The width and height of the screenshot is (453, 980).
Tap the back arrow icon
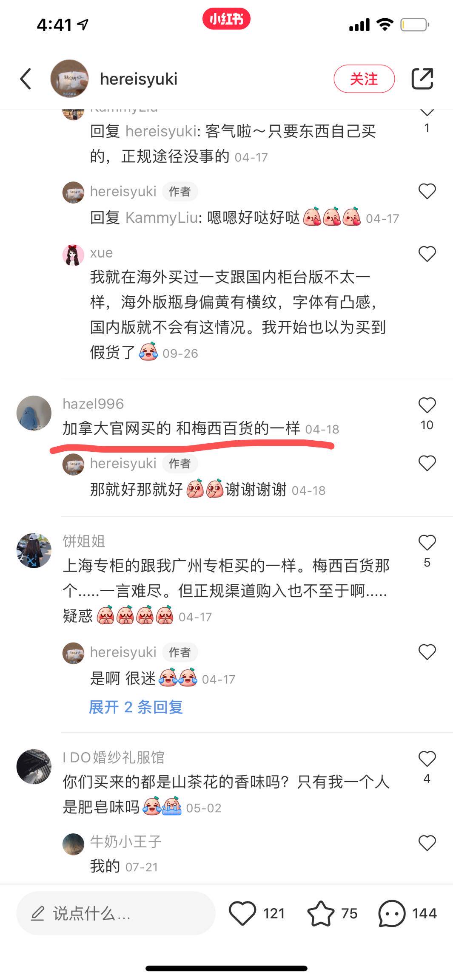26,79
